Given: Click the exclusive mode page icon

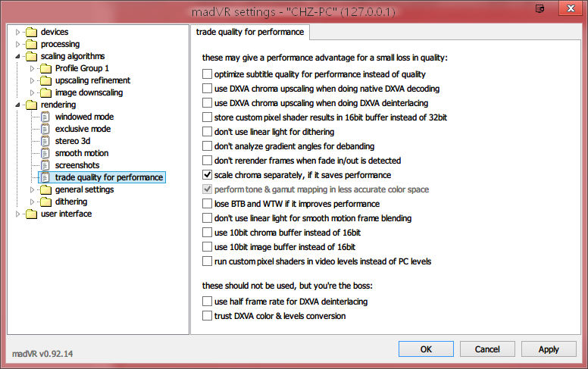Looking at the screenshot, I should (x=45, y=129).
